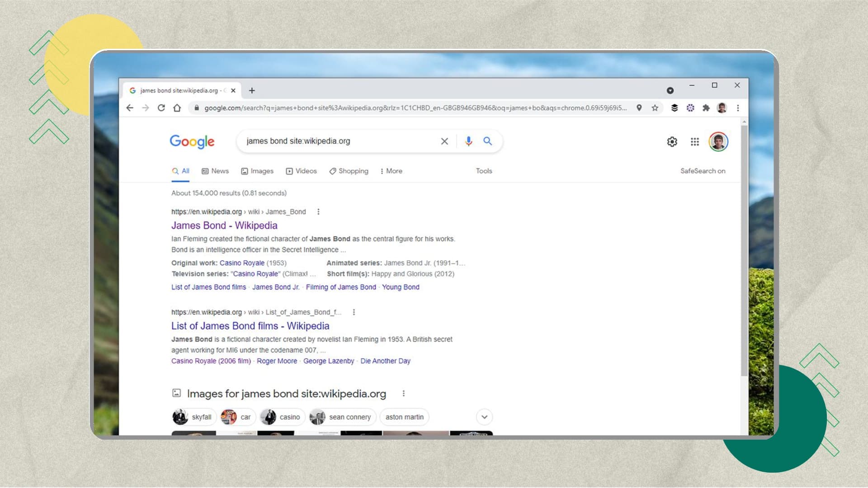
Task: Bookmark this page with star icon
Action: pos(655,108)
